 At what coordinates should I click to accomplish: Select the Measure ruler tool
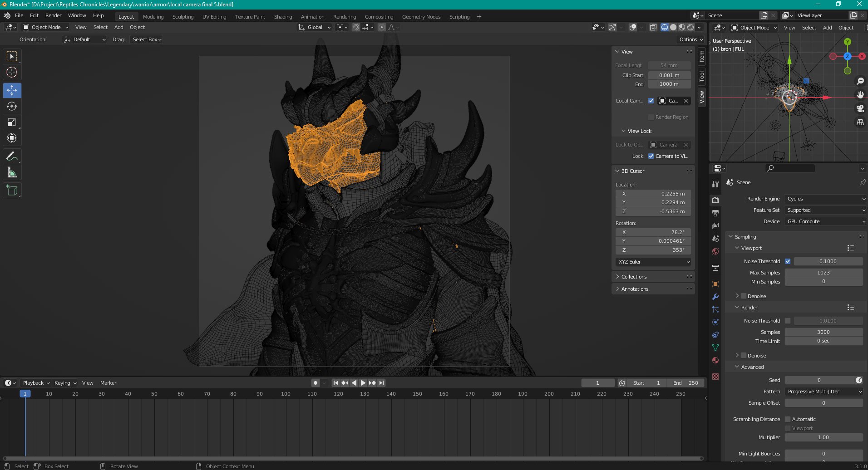click(12, 172)
